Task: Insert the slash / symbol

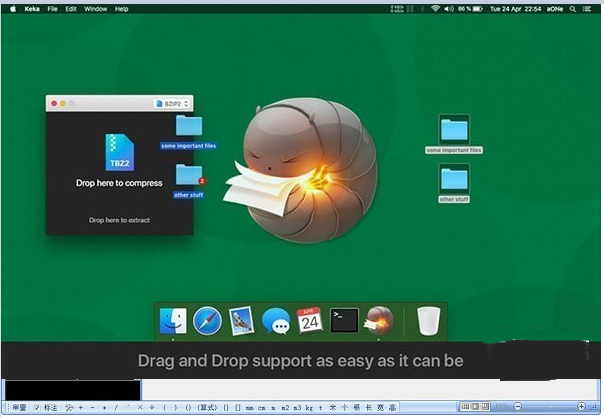Action: pyautogui.click(x=116, y=407)
